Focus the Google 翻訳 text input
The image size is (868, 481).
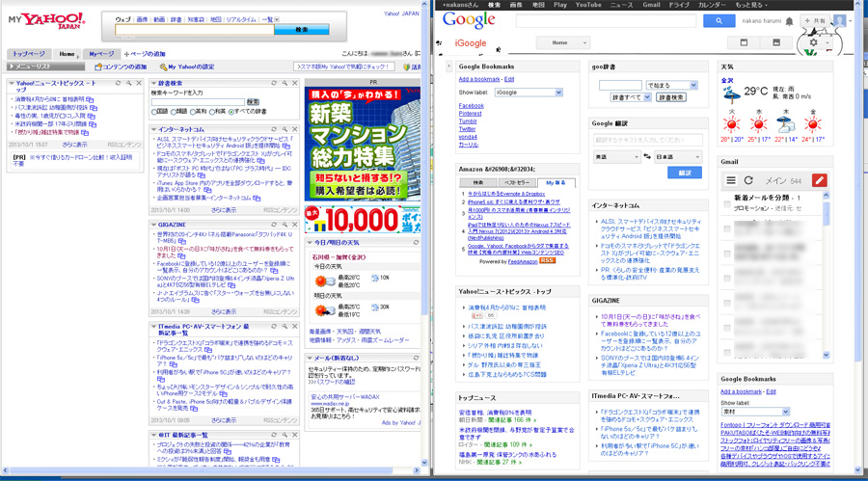(648, 140)
